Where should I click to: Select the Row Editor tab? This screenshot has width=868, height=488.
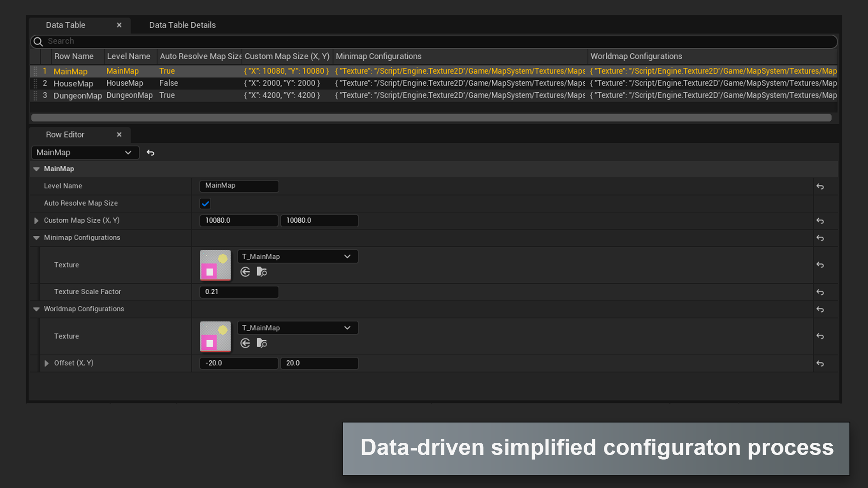click(x=65, y=135)
